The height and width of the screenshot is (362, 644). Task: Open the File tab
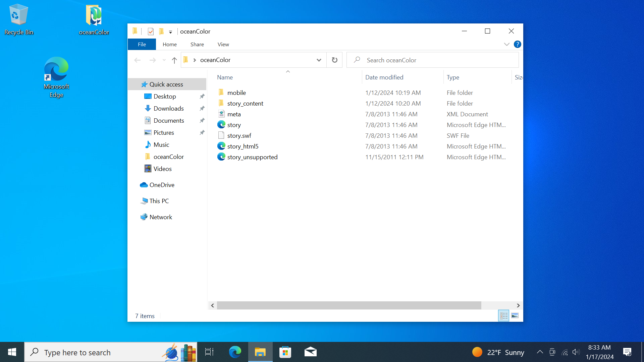click(x=142, y=44)
